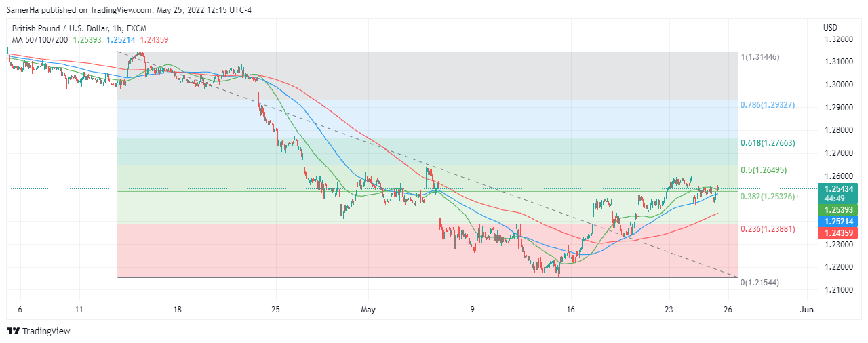Select the 0.236(1.23881) Fibonacci label
Viewport: 868px width, 343px height.
[767, 229]
